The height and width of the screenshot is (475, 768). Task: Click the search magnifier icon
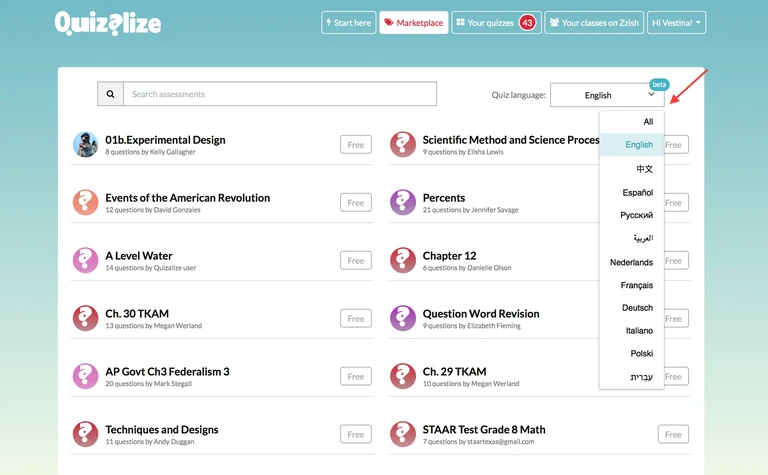tap(110, 94)
